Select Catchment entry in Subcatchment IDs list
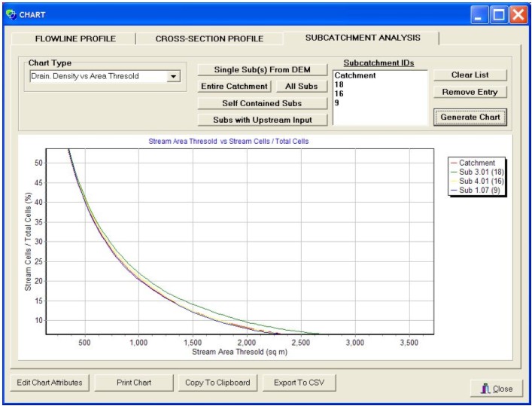532x406 pixels. coord(355,76)
